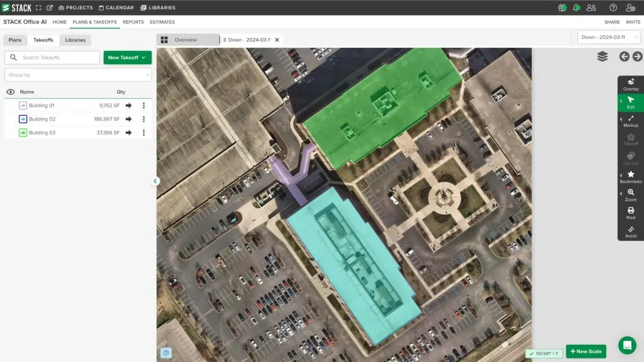The width and height of the screenshot is (644, 362).
Task: Open the Assist tool
Action: [631, 231]
